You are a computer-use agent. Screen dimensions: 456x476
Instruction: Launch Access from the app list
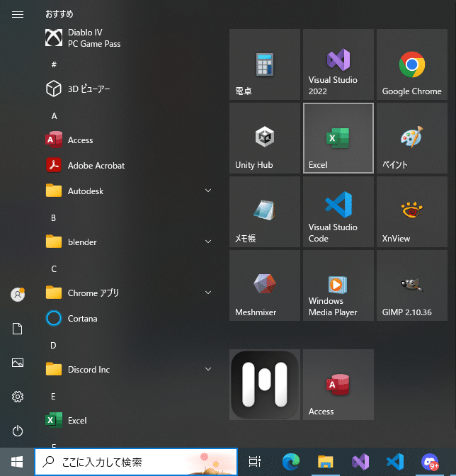tap(129, 140)
